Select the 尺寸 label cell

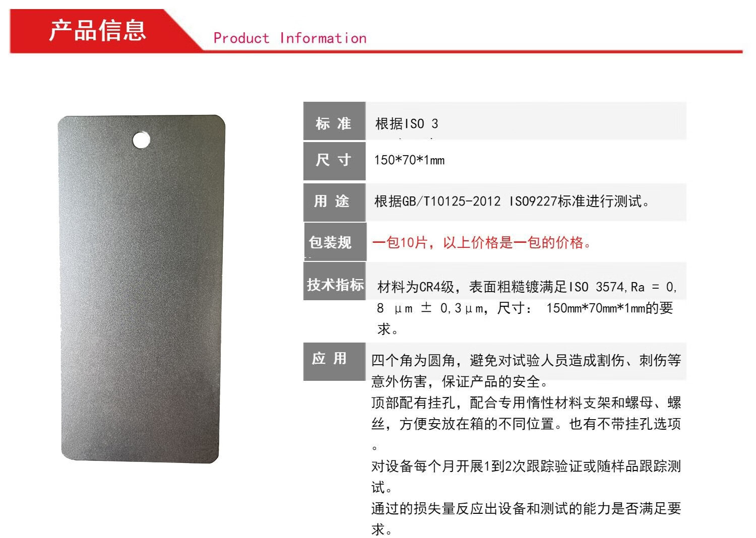click(x=334, y=161)
